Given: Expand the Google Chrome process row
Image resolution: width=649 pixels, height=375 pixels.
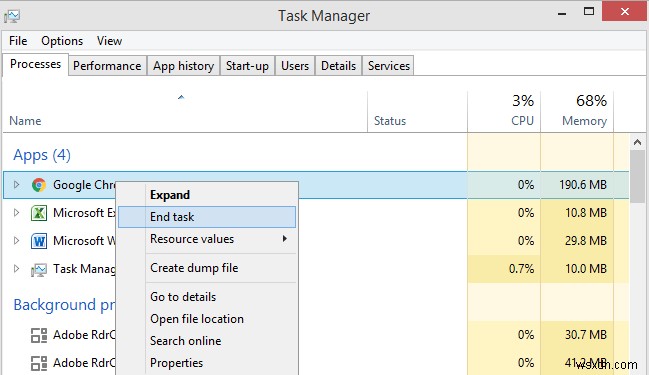Looking at the screenshot, I should [x=16, y=185].
